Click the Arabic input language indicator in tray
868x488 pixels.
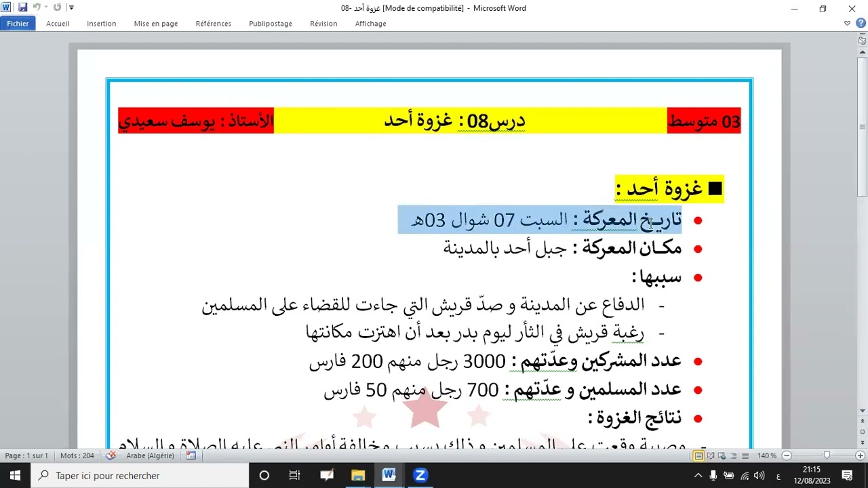pyautogui.click(x=778, y=476)
